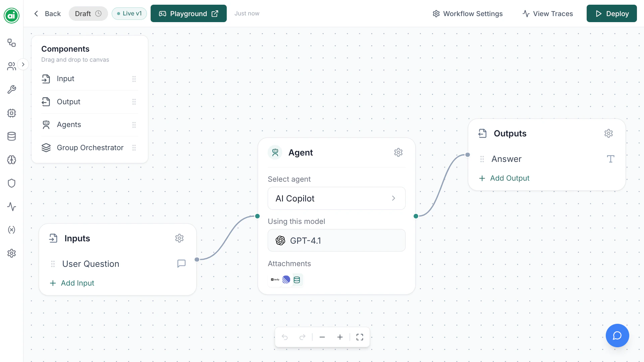
Task: Redo the canvas action
Action: (303, 337)
